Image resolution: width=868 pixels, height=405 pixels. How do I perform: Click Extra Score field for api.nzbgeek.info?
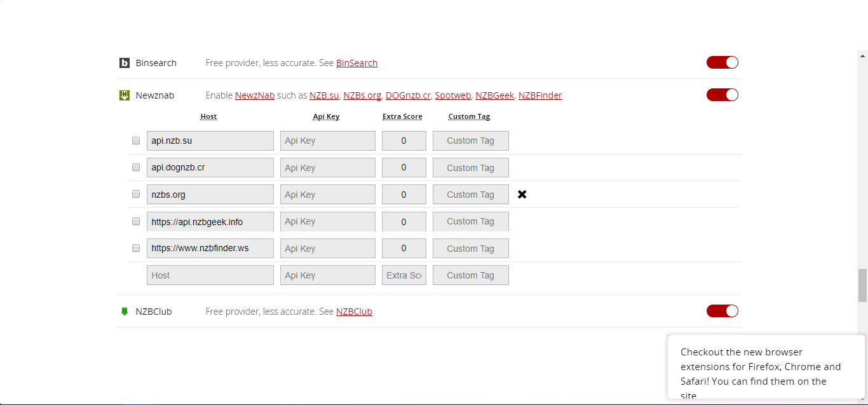coord(404,221)
